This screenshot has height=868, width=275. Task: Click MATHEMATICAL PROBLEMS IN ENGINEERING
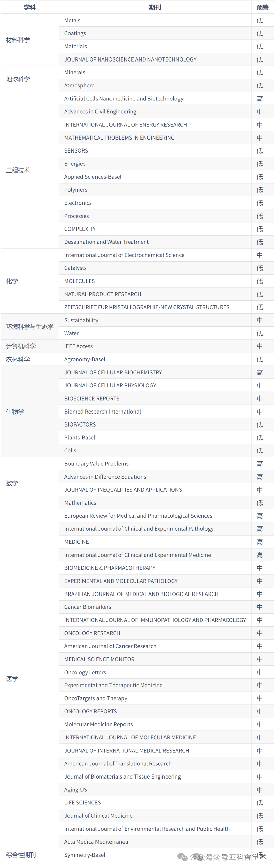(x=119, y=138)
